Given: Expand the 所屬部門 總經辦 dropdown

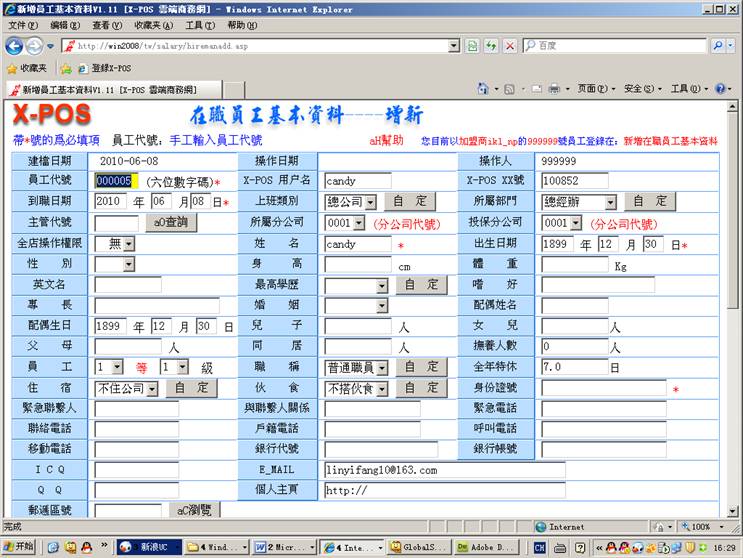Looking at the screenshot, I should (610, 202).
